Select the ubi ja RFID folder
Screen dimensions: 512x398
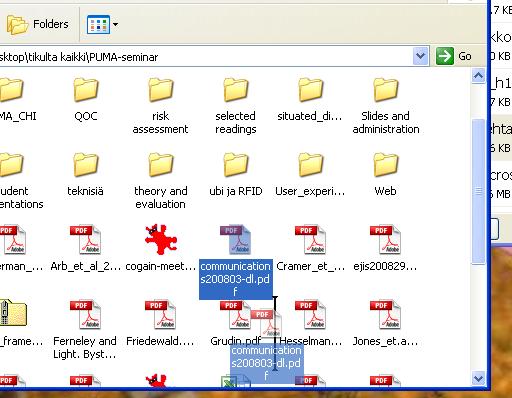coord(236,175)
